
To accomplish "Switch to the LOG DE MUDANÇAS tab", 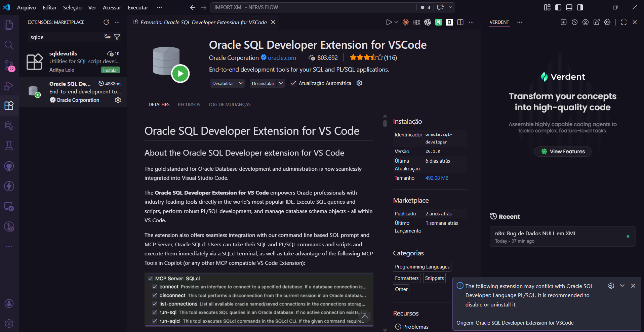I will pos(230,105).
